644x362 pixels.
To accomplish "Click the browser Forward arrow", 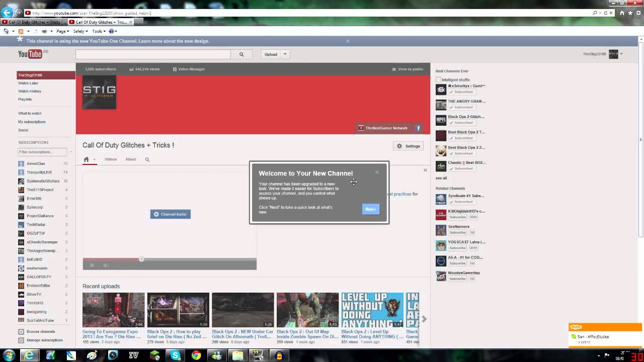I will 18,13.
